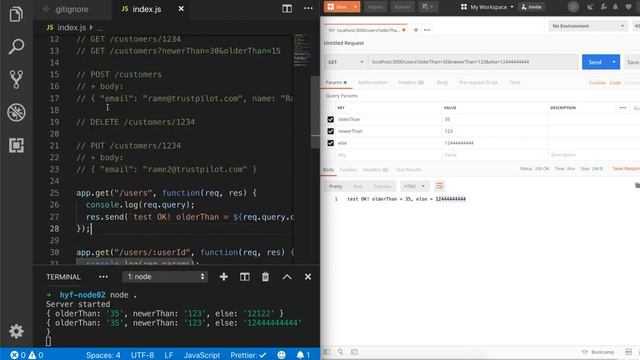This screenshot has width=640, height=360.
Task: Open HTML response format dropdown
Action: tap(414, 186)
